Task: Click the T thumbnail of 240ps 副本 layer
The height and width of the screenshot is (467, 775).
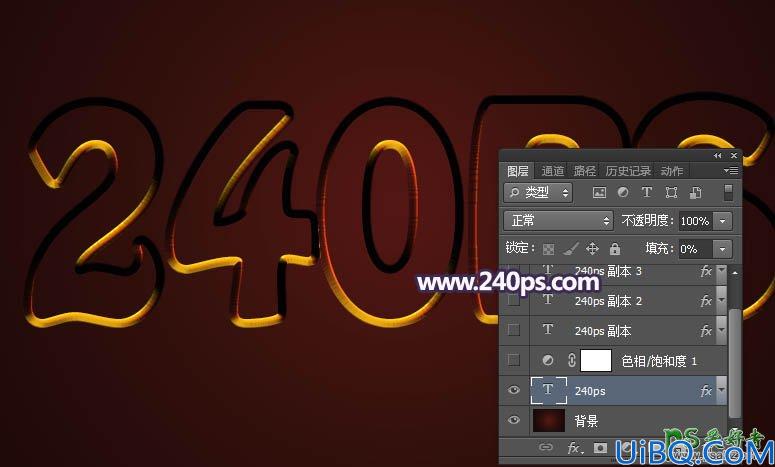Action: [548, 330]
